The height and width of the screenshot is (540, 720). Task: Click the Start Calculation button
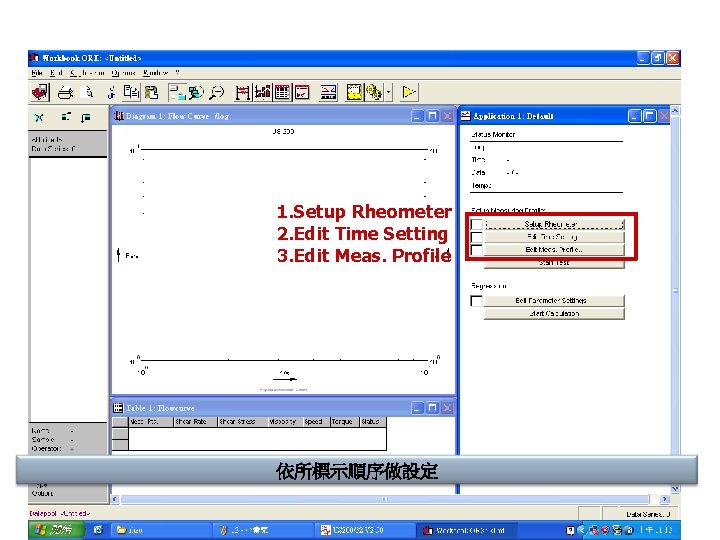(554, 314)
